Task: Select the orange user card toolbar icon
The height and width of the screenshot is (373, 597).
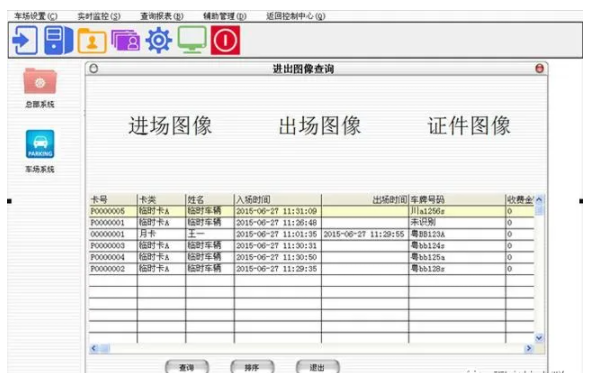Action: pos(92,41)
